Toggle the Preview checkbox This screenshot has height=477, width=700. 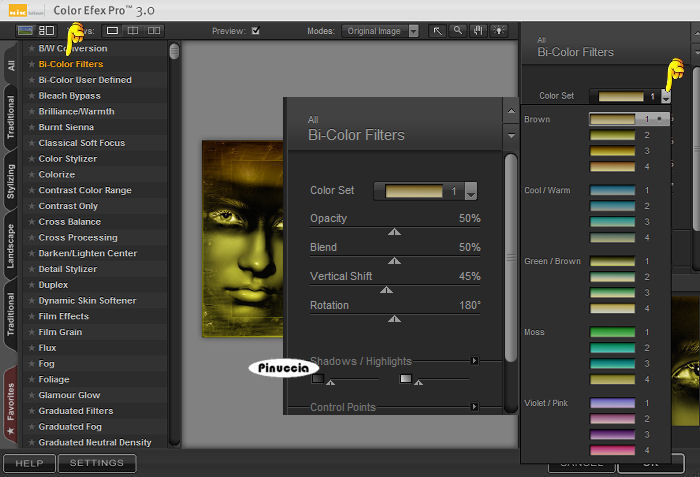pos(256,31)
